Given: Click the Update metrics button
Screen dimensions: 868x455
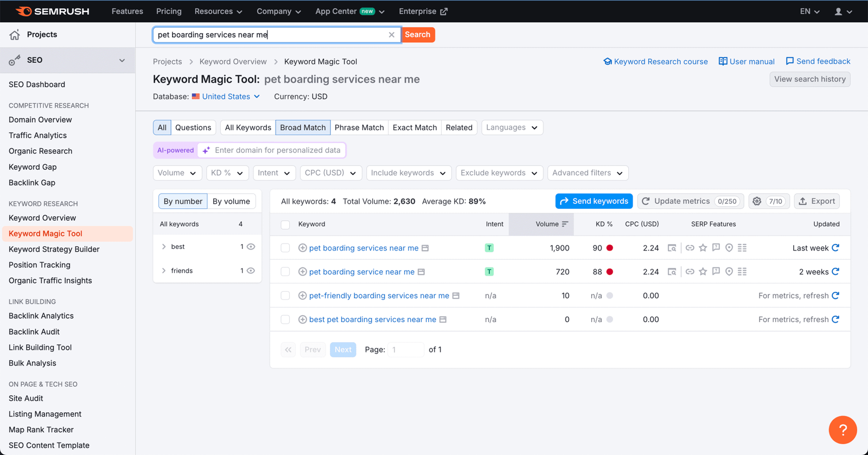Looking at the screenshot, I should [x=690, y=201].
